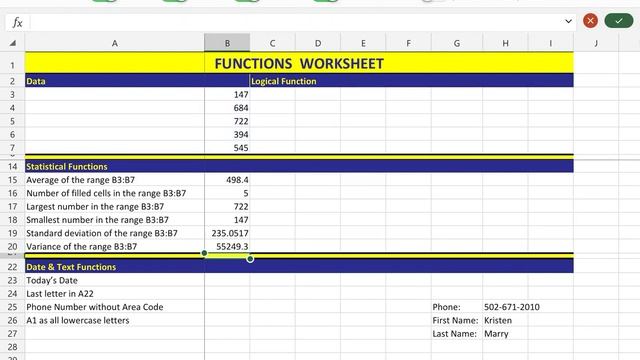This screenshot has width=640, height=360.
Task: Select row 1 header
Action: pyautogui.click(x=12, y=64)
